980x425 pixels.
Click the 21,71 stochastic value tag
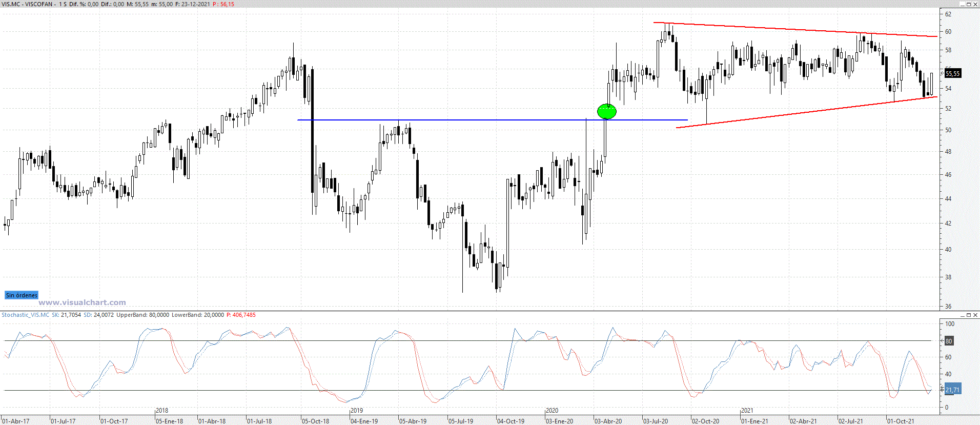[952, 390]
